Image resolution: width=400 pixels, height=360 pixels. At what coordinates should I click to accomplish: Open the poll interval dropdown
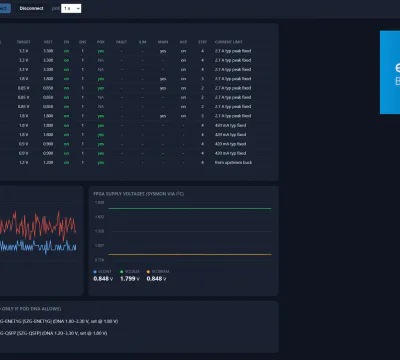tap(71, 8)
